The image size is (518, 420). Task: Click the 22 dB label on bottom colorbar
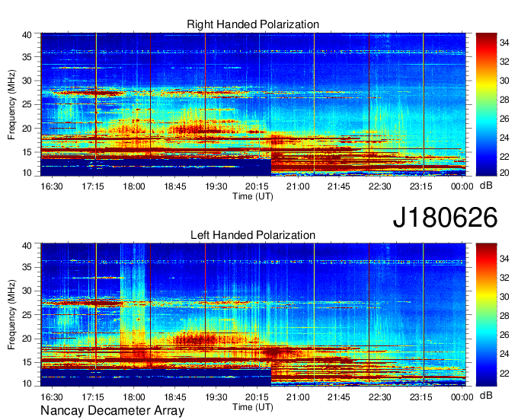coord(504,373)
